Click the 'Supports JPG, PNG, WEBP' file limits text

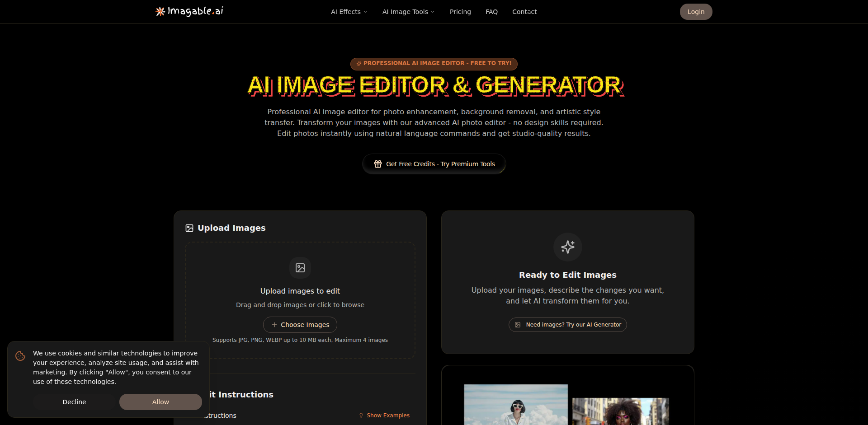pos(300,340)
